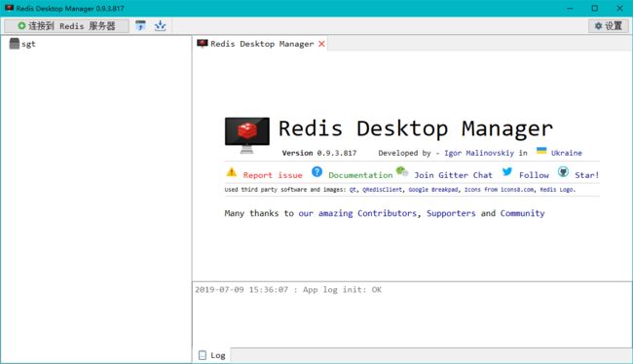Image resolution: width=633 pixels, height=364 pixels.
Task: Click the warning triangle icon
Action: 232,172
